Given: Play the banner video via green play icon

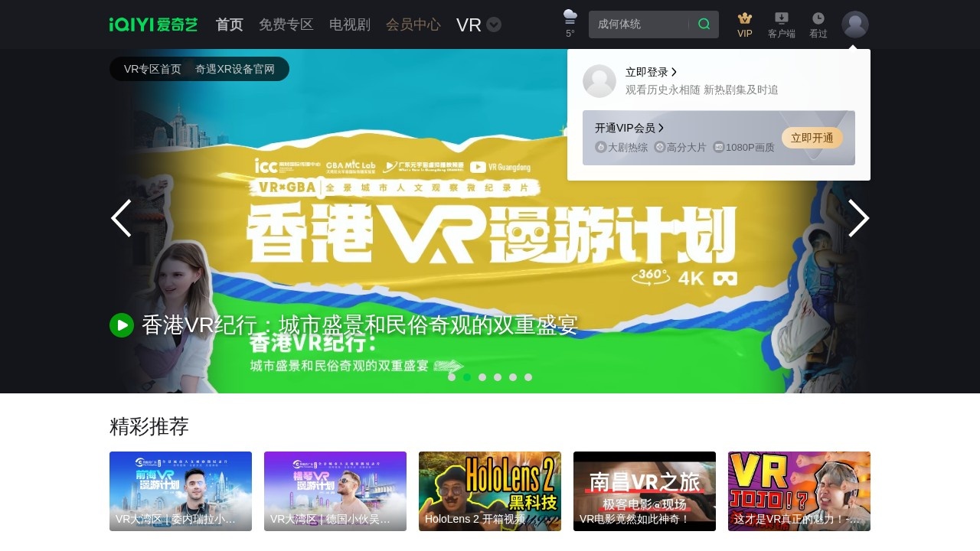Looking at the screenshot, I should (x=121, y=325).
